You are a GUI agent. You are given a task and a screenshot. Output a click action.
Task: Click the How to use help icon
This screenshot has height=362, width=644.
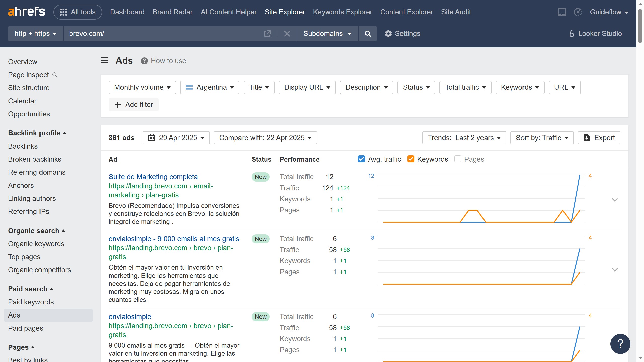144,61
